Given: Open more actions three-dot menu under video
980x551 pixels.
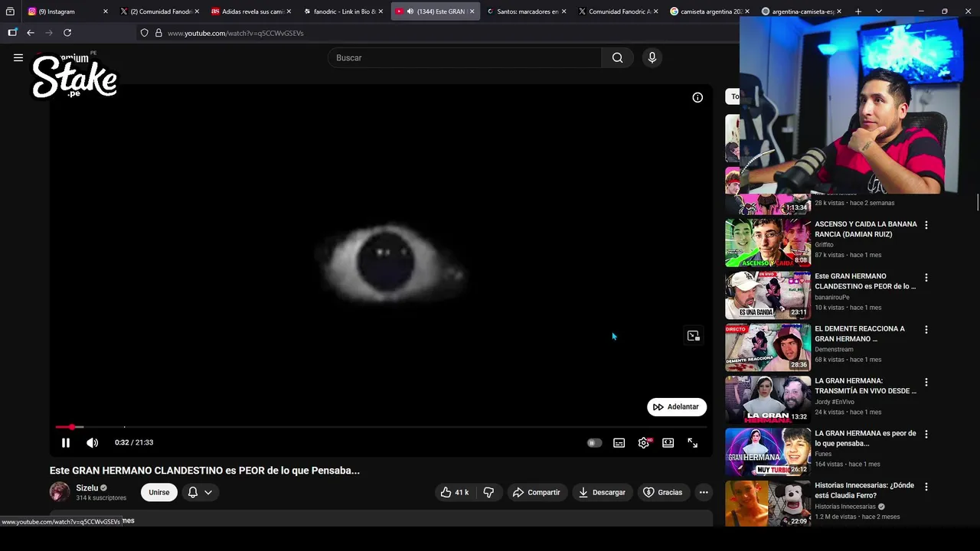Looking at the screenshot, I should 704,492.
